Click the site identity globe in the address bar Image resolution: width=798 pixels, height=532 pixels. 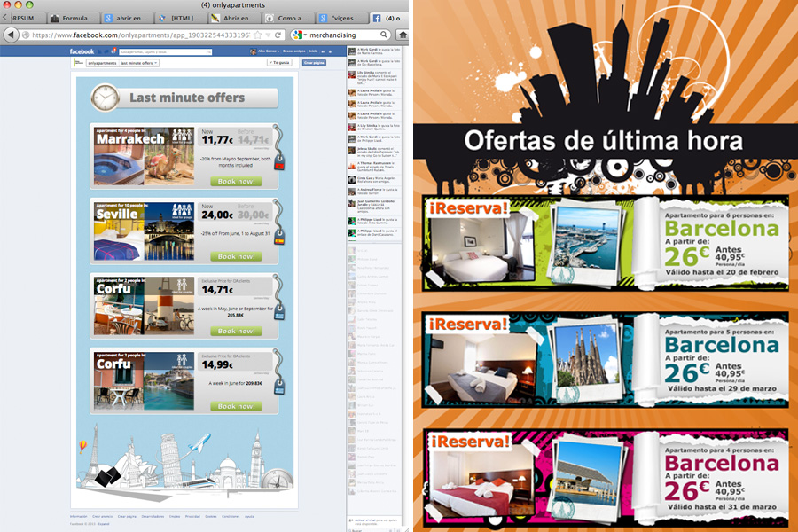point(26,35)
